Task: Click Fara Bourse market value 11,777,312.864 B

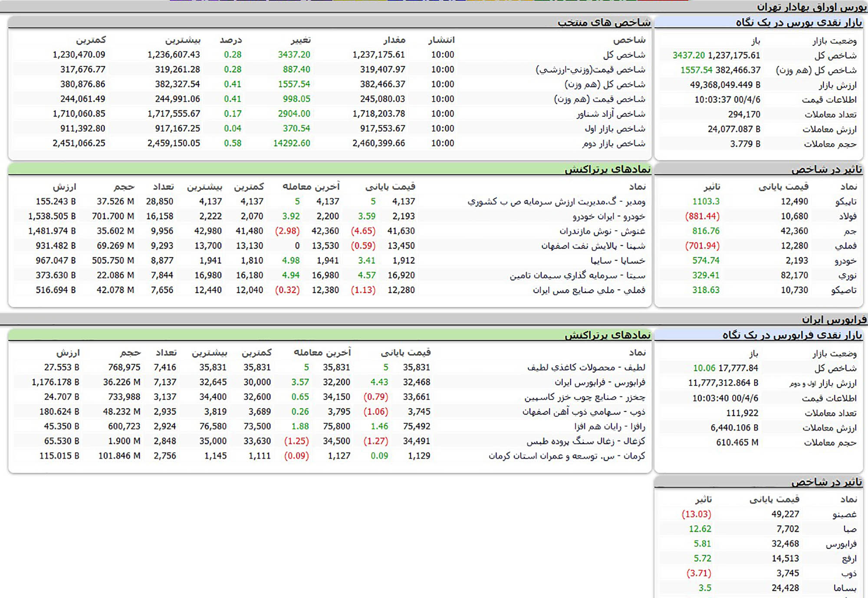Action: [723, 383]
